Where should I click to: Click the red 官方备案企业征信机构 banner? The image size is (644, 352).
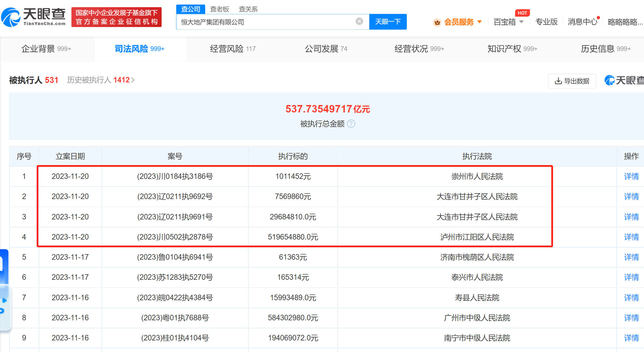click(x=116, y=17)
